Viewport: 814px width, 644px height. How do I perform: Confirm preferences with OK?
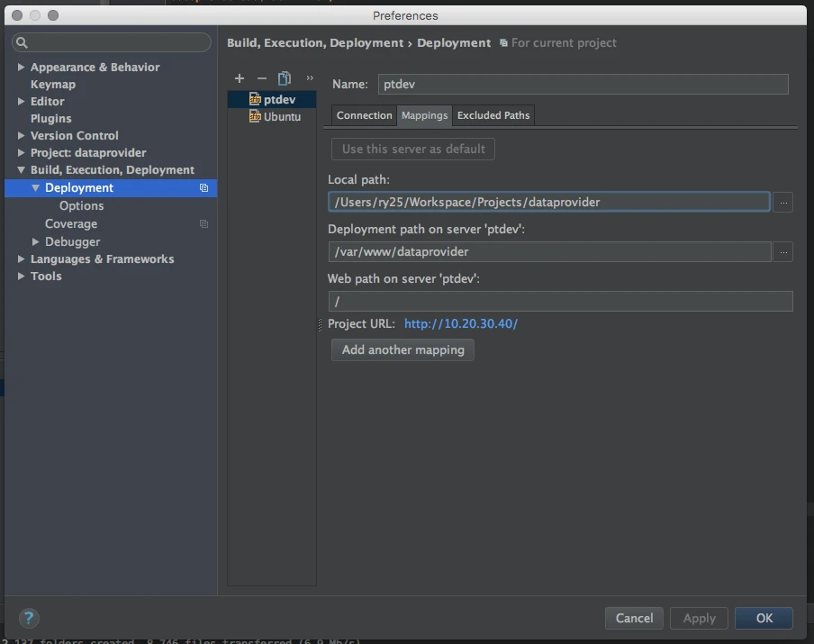coord(764,618)
